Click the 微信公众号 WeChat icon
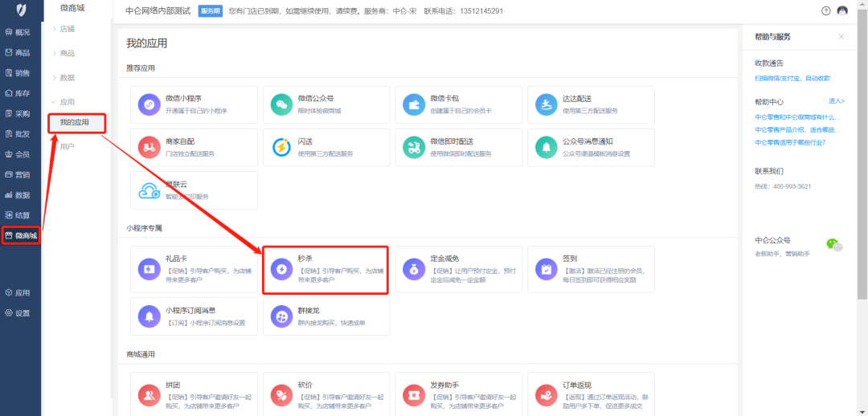The image size is (868, 416). pos(281,104)
